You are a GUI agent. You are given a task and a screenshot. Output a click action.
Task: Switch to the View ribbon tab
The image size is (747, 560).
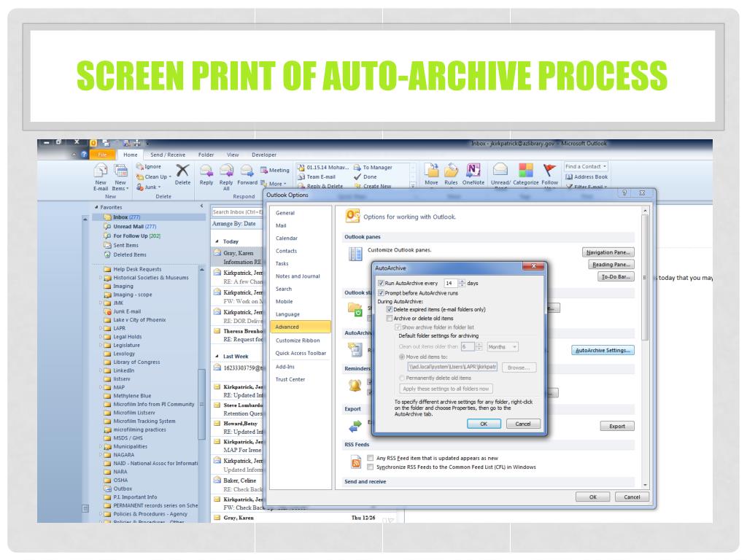click(233, 155)
